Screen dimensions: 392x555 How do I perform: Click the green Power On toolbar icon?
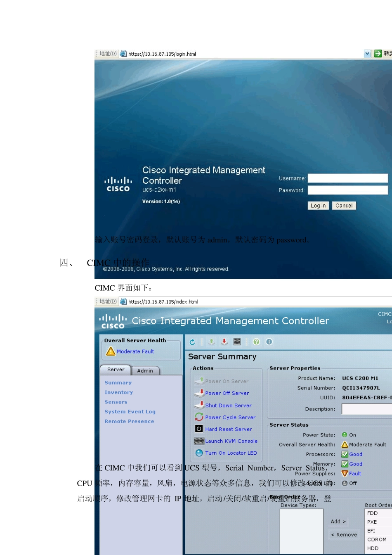point(211,342)
